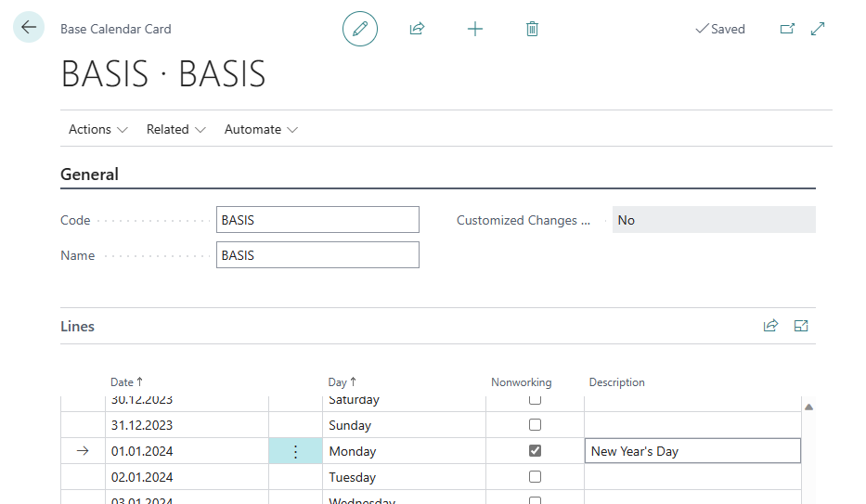Viewport: 866px width, 504px height.
Task: Click the Code input field
Action: (317, 220)
